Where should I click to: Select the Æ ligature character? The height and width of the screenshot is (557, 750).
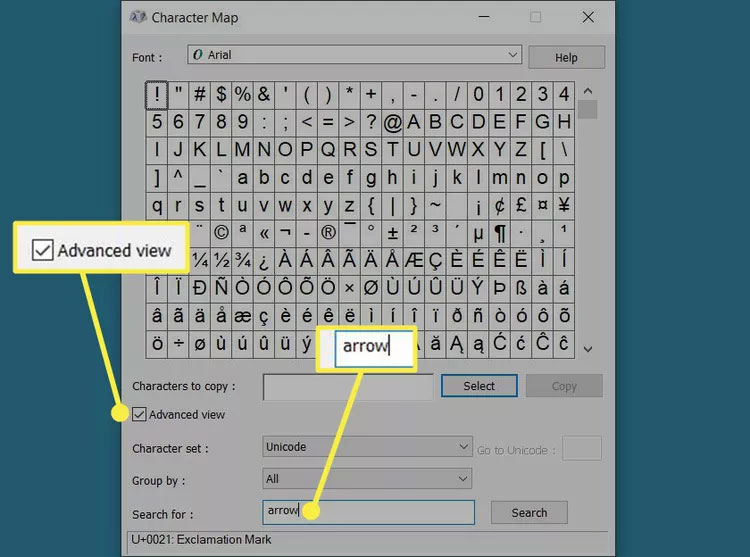coord(414,261)
